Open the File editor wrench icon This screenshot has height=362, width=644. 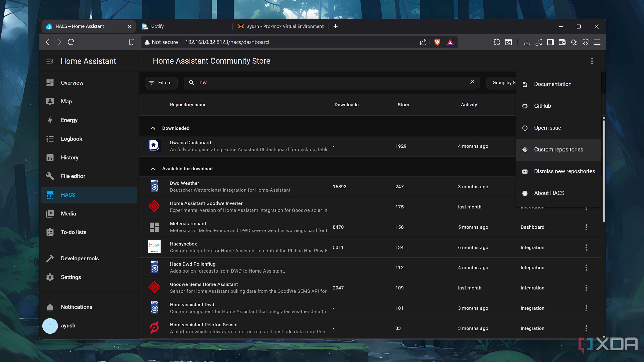[x=50, y=176]
